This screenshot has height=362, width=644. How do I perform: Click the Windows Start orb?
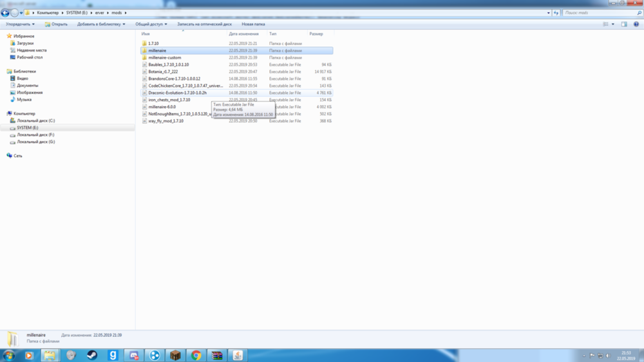click(8, 355)
